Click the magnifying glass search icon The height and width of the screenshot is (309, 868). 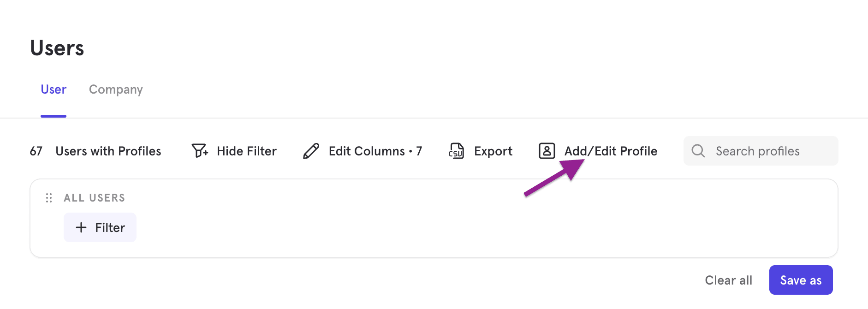(x=698, y=151)
